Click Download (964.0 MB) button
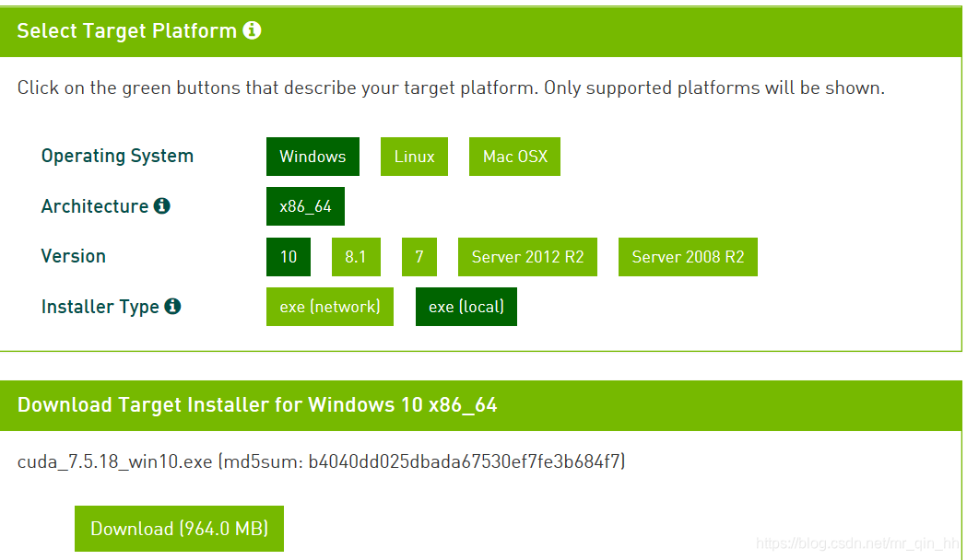 click(180, 529)
